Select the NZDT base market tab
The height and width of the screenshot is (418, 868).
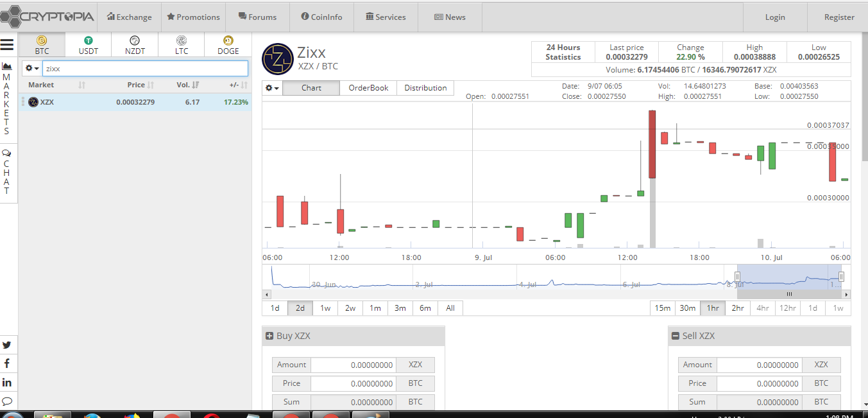click(135, 45)
